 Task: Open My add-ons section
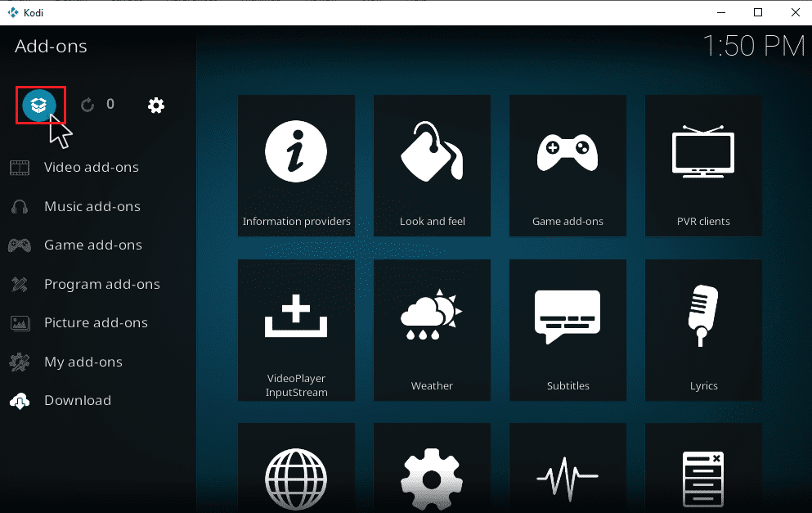84,362
